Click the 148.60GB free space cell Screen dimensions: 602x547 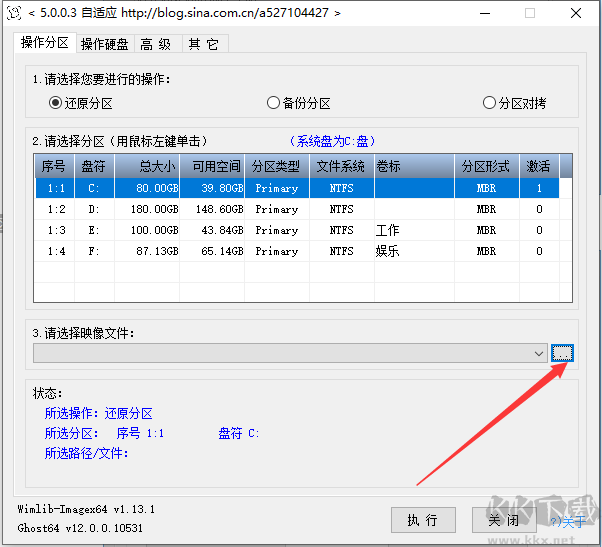pyautogui.click(x=212, y=209)
